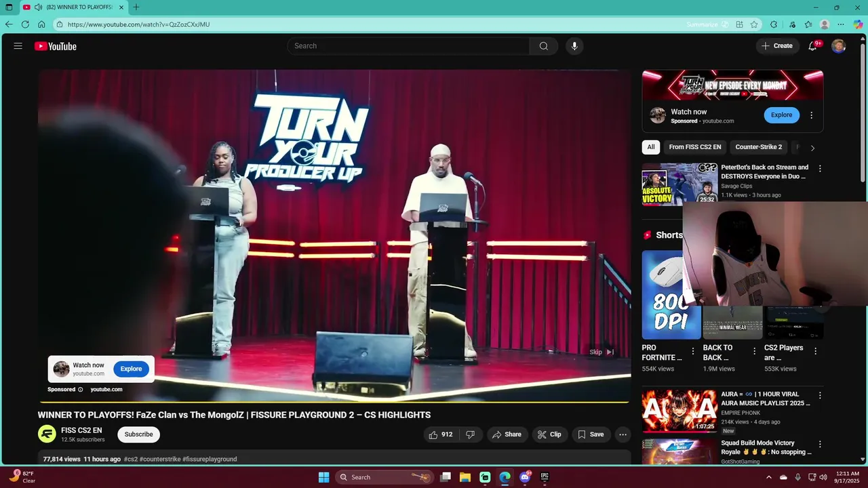Open the YouTube account avatar menu

click(839, 46)
